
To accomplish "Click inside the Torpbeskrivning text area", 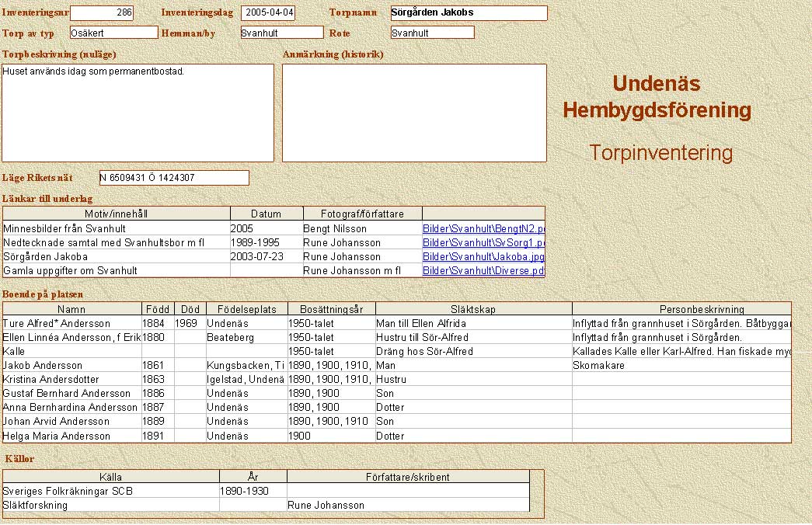I will [138, 113].
